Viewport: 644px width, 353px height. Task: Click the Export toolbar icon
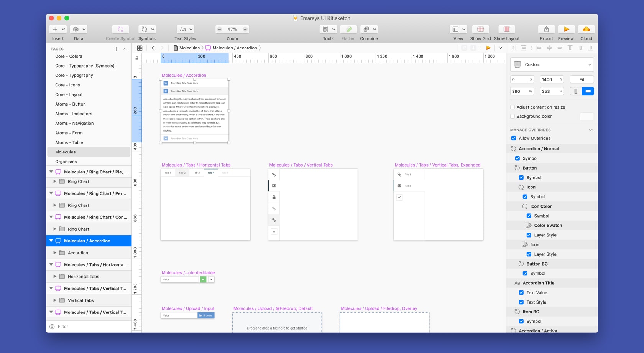click(x=546, y=30)
